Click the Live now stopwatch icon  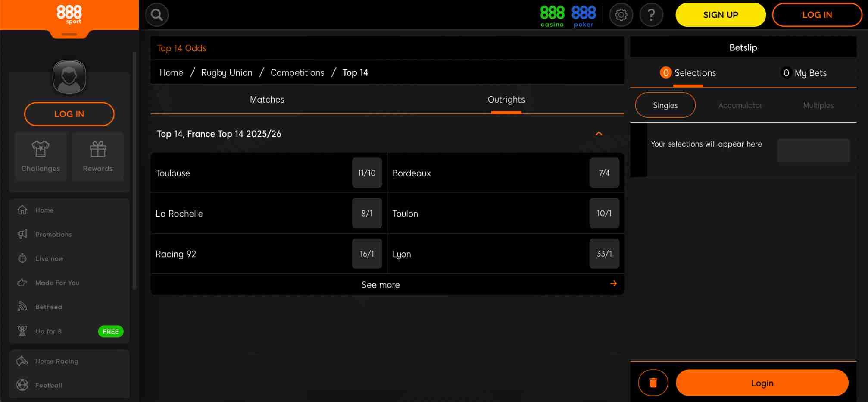tap(22, 258)
